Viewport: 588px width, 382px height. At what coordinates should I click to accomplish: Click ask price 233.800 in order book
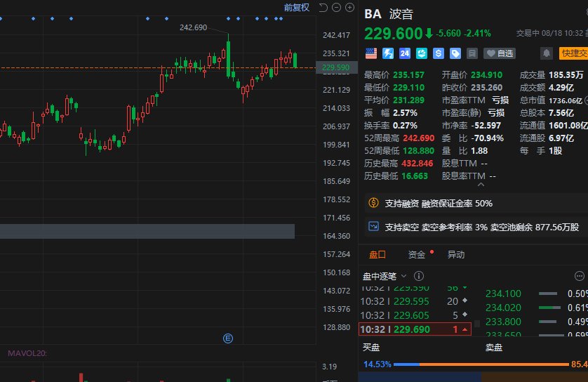tap(503, 322)
